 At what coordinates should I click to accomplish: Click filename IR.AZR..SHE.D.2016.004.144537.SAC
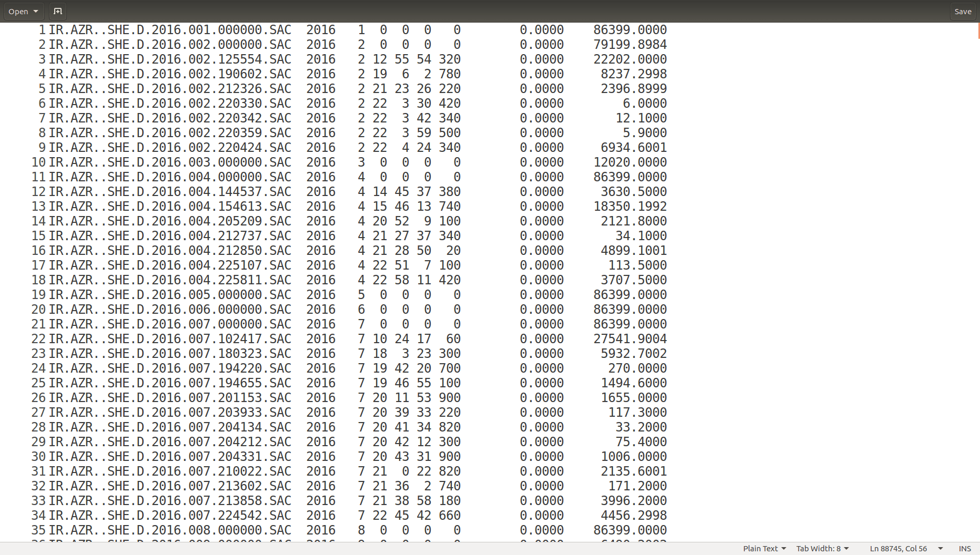click(170, 192)
